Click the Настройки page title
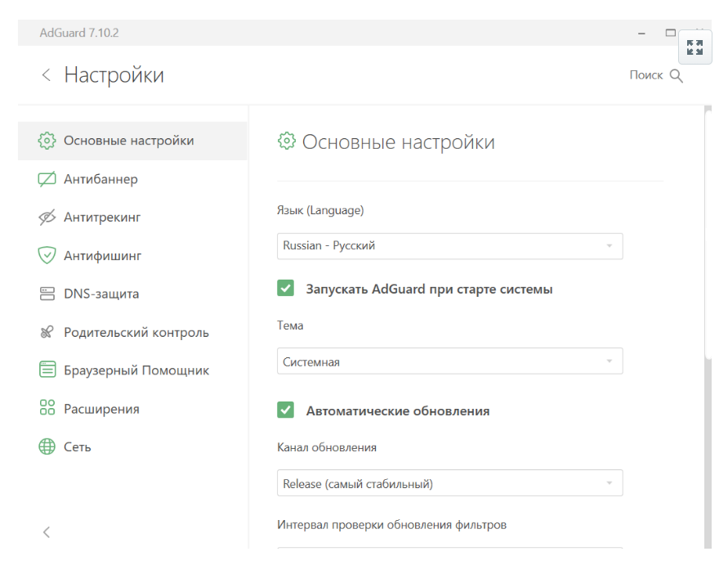This screenshot has width=728, height=565. (114, 74)
